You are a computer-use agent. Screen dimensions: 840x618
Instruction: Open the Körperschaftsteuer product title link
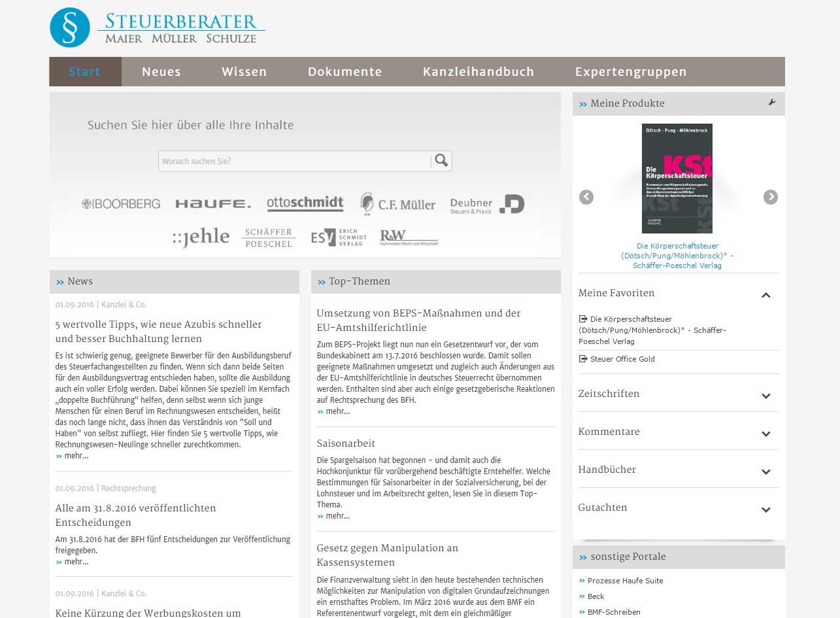677,256
